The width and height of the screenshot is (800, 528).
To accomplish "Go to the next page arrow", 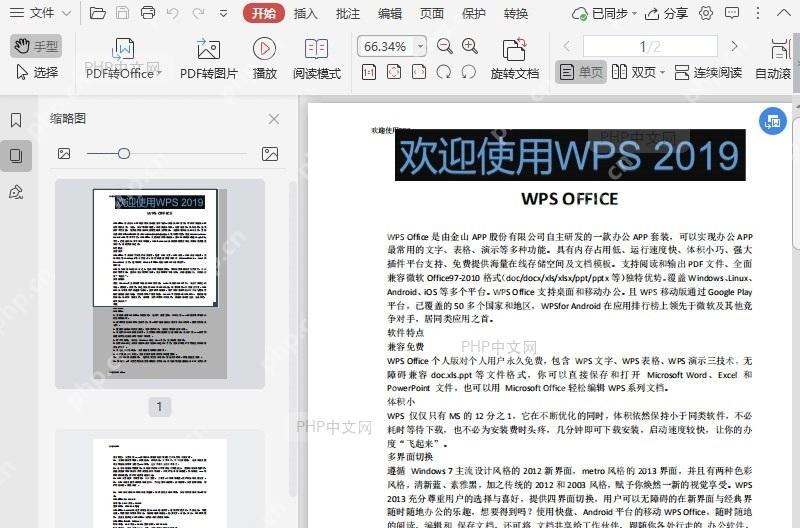I will (734, 46).
